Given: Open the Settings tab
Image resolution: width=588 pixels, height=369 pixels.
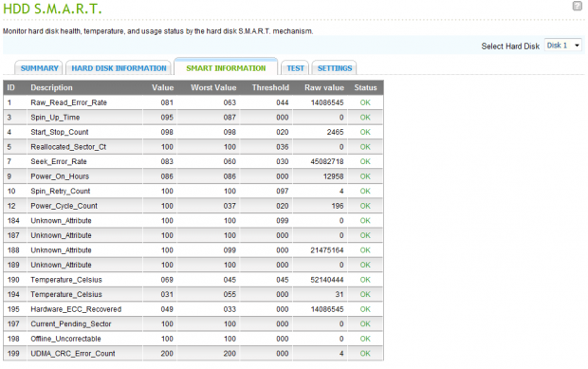Looking at the screenshot, I should pos(335,68).
